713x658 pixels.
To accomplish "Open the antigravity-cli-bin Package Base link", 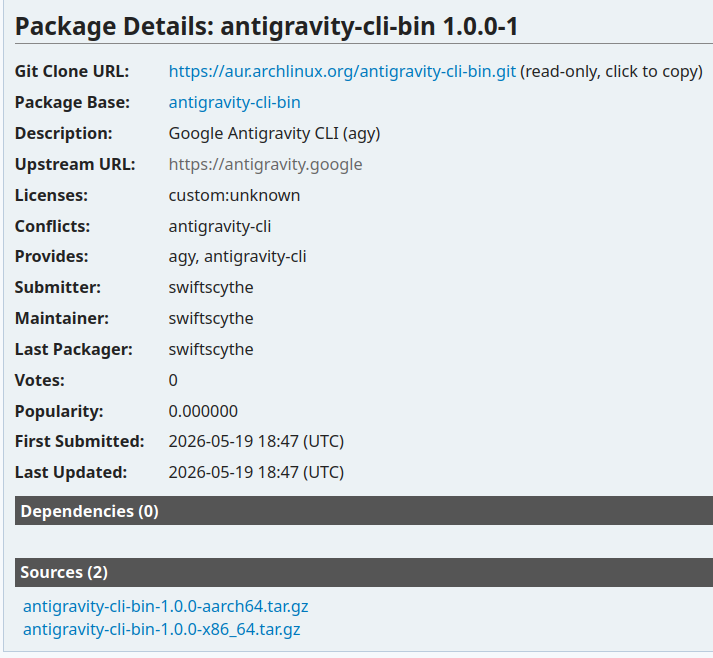I will (x=235, y=102).
